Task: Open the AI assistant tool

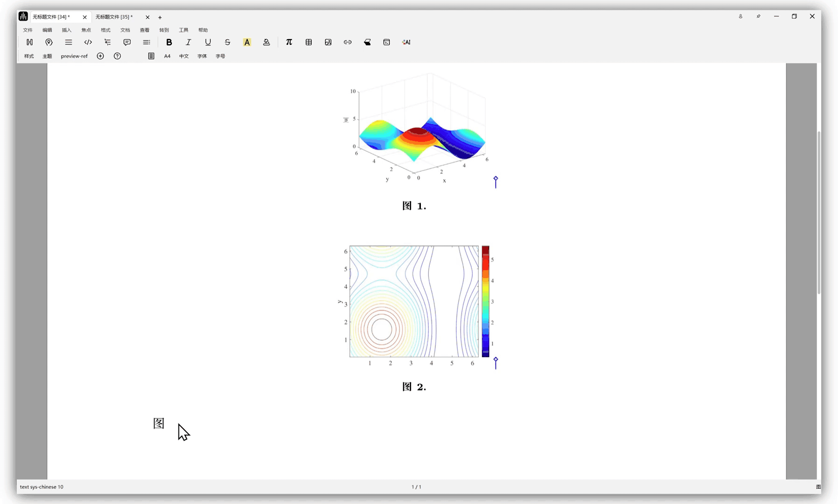Action: tap(406, 42)
